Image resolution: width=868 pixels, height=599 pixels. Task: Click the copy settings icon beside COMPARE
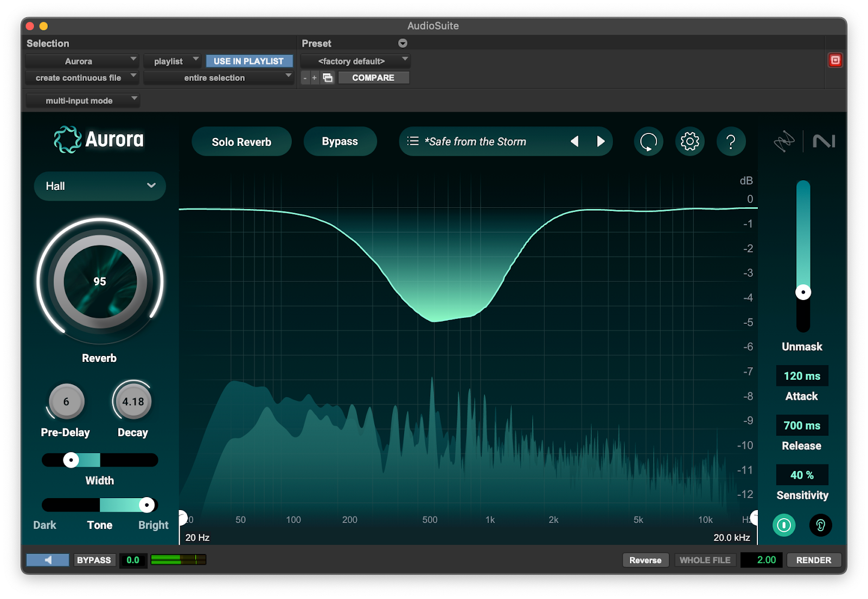[328, 78]
